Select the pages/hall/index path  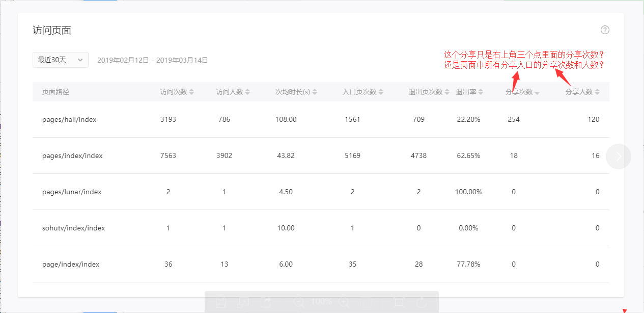click(x=69, y=119)
